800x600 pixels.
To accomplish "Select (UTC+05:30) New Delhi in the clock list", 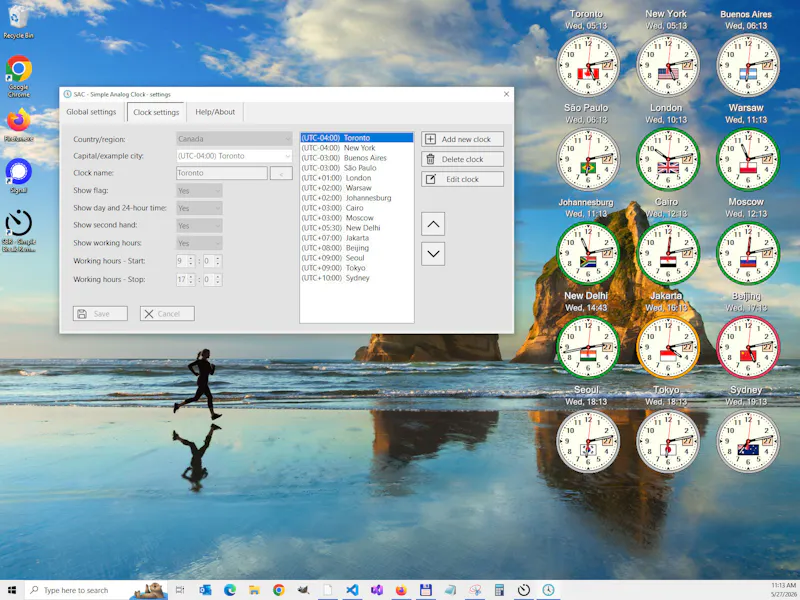I will pos(357,228).
